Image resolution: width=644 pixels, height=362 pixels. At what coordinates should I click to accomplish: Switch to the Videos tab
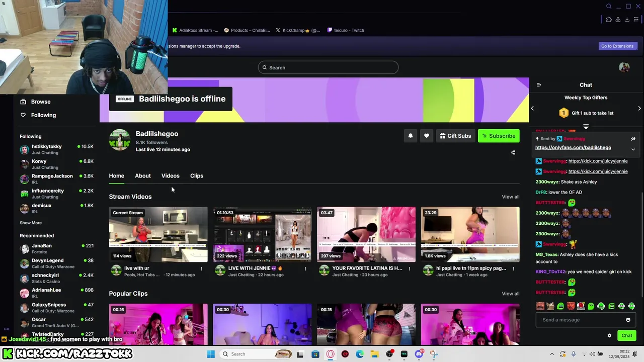171,176
